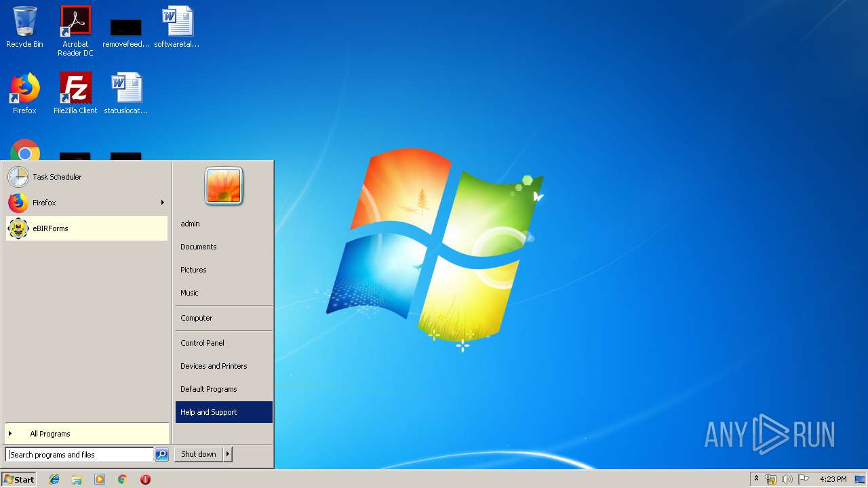Viewport: 868px width, 488px height.
Task: Select the statuslocat Word document icon
Action: coord(126,94)
